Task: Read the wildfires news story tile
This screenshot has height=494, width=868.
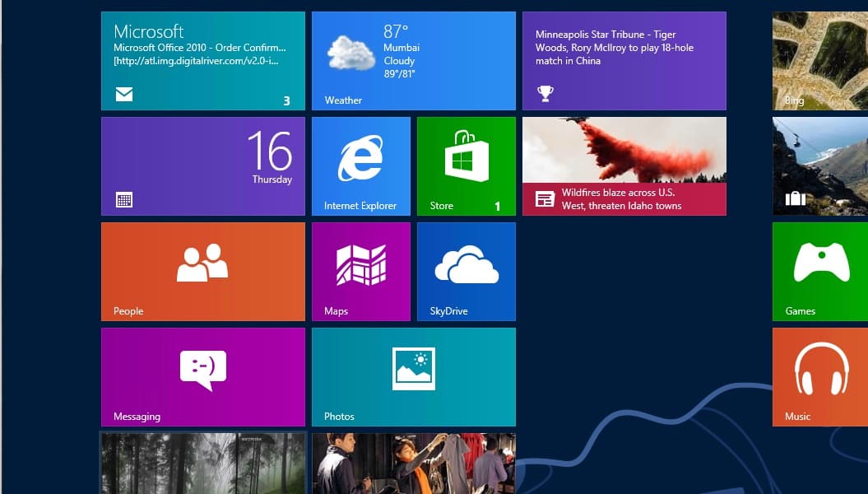Action: click(624, 165)
